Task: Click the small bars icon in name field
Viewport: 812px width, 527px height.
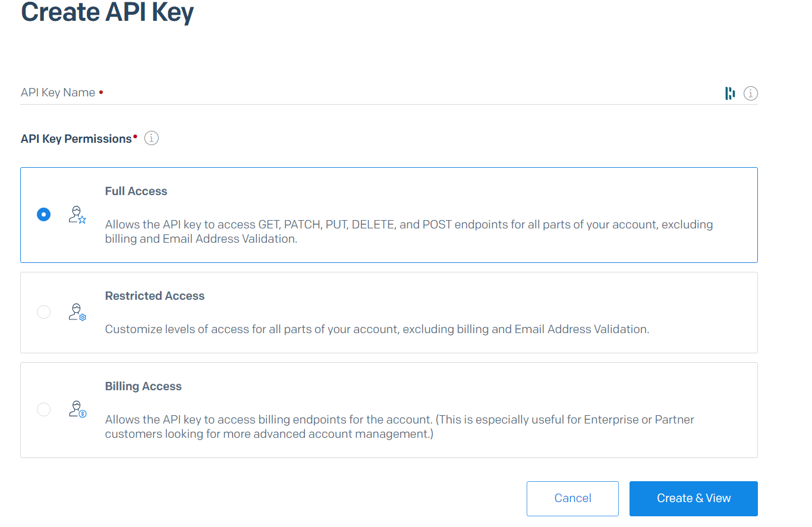Action: point(730,93)
